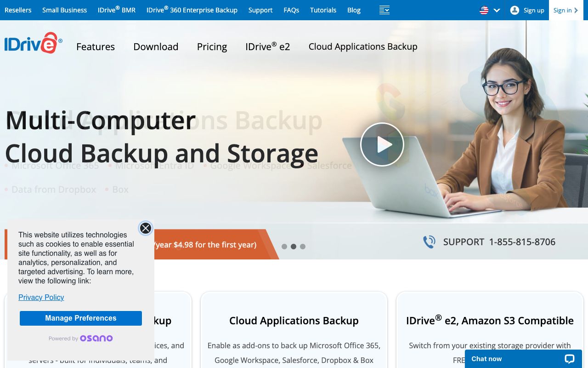Click the Sign up user icon

coord(514,10)
